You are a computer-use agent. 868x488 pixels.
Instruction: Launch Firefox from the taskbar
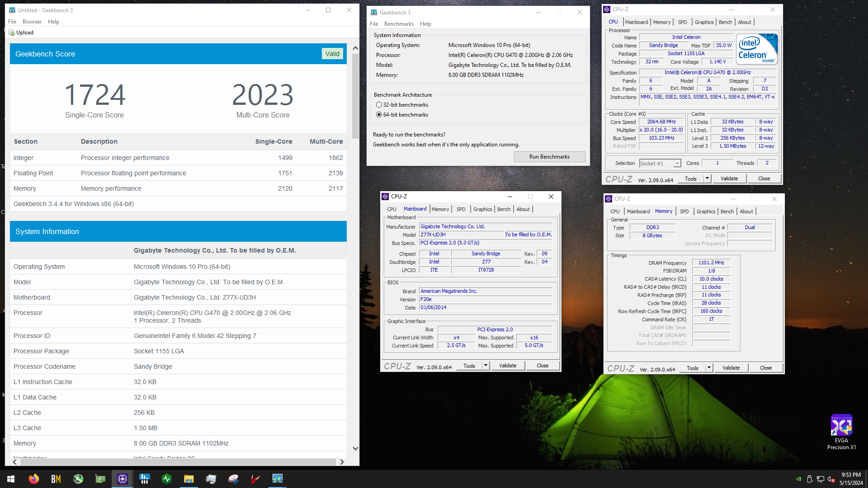33,479
